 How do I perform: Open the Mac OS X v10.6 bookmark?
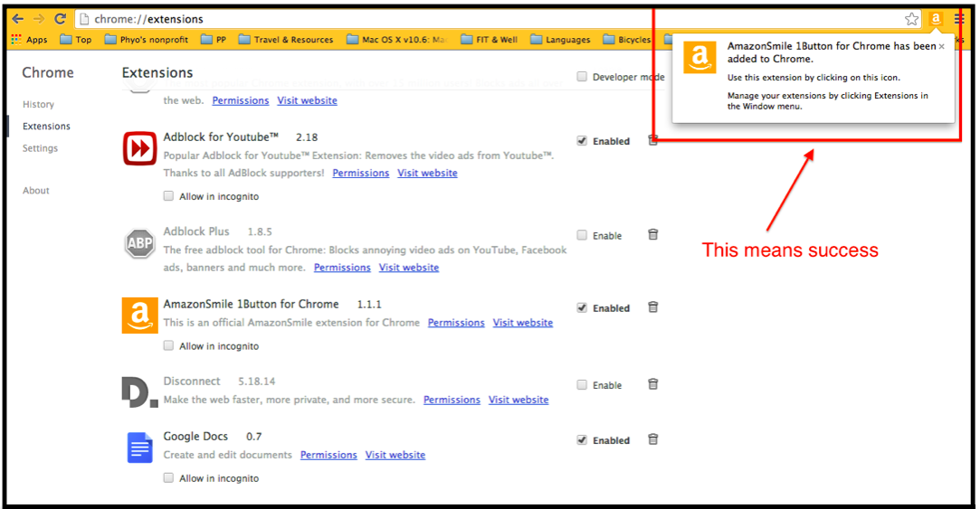pyautogui.click(x=397, y=40)
